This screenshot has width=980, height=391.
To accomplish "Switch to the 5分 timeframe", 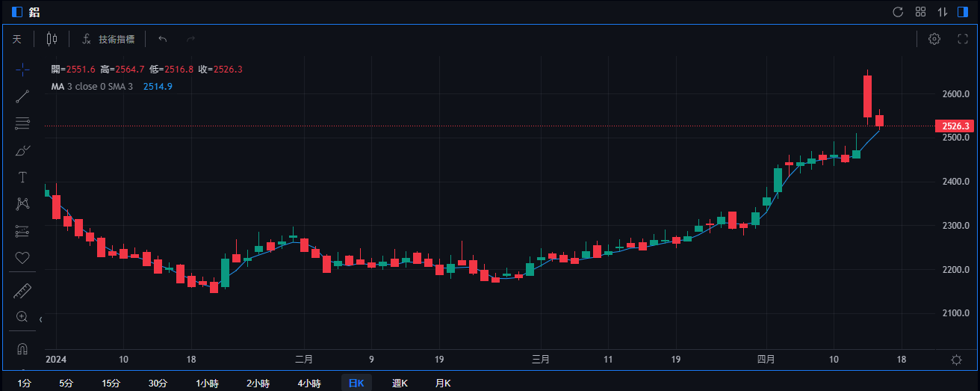I will pyautogui.click(x=66, y=383).
